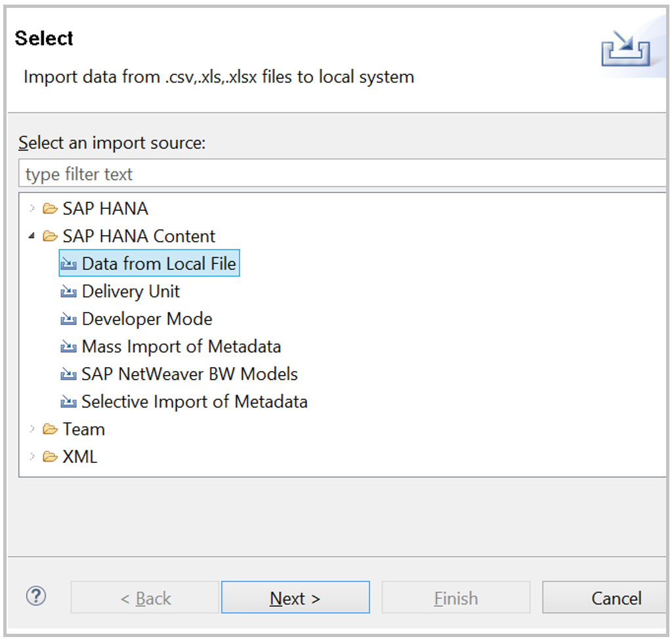Collapse the SAP HANA Content node
The height and width of the screenshot is (639, 672).
(31, 236)
